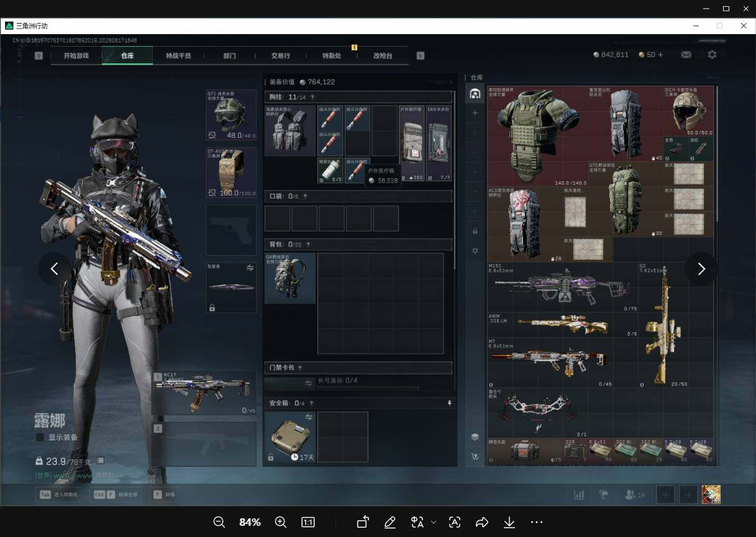Toggle the 显示装备 checkbox

tap(40, 437)
